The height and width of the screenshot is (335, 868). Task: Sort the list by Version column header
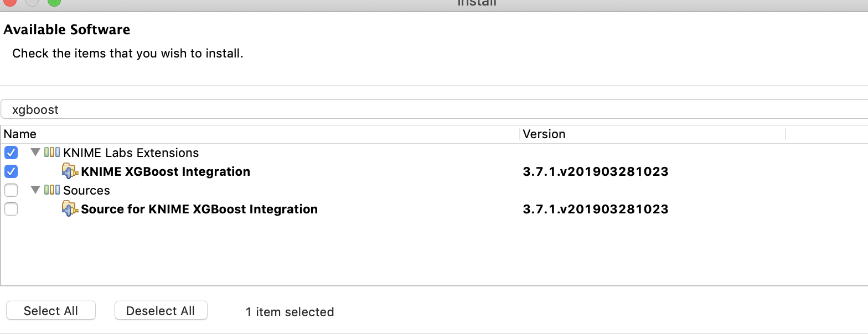click(x=653, y=134)
